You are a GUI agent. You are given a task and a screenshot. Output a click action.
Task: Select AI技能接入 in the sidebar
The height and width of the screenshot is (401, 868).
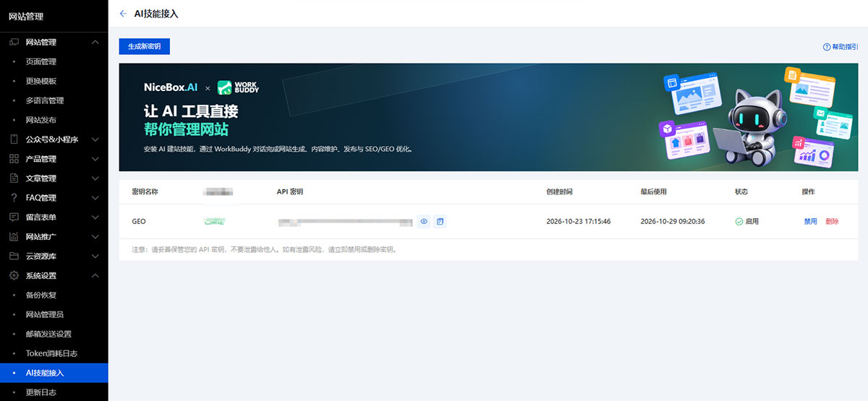point(54,373)
